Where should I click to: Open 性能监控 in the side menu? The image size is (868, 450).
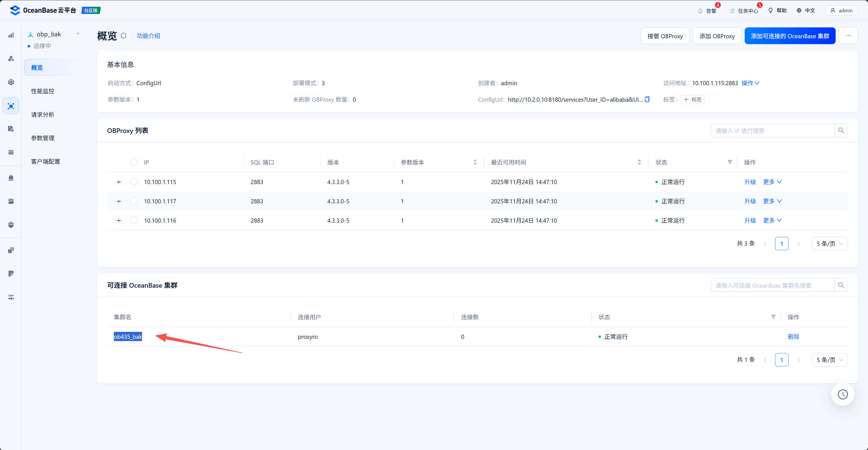43,91
